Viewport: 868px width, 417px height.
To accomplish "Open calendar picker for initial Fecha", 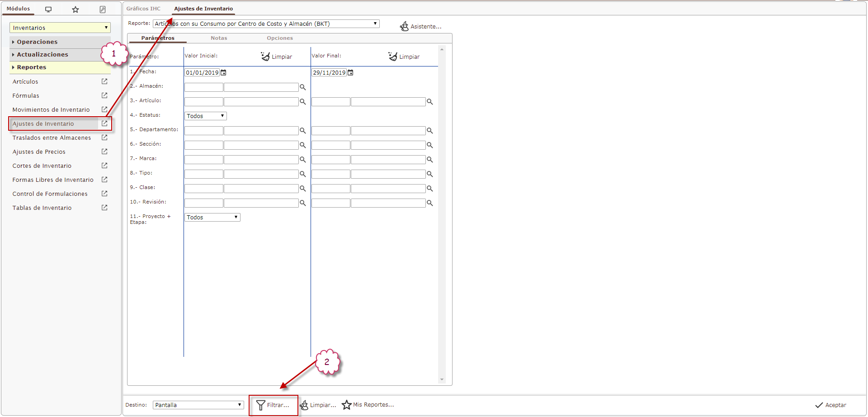I will point(223,72).
